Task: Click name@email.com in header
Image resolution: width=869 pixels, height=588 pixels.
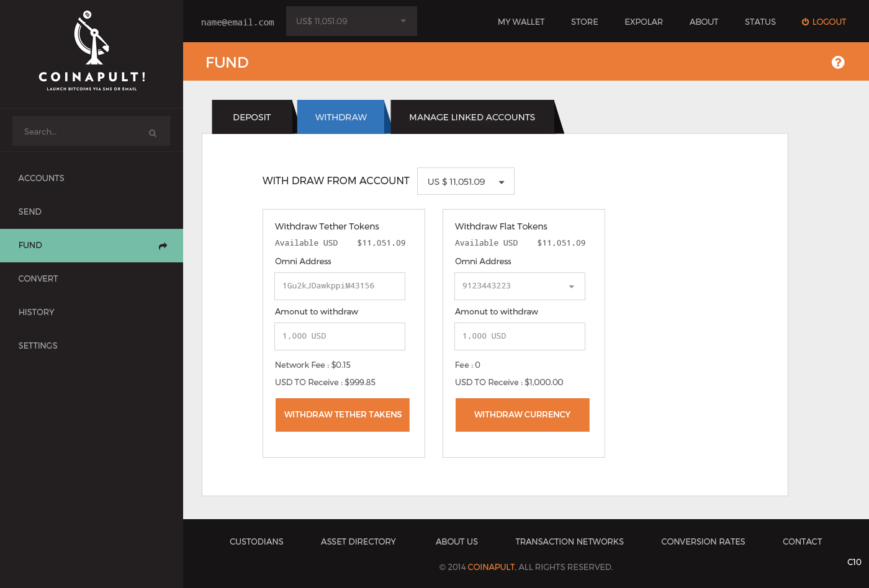Action: (238, 22)
